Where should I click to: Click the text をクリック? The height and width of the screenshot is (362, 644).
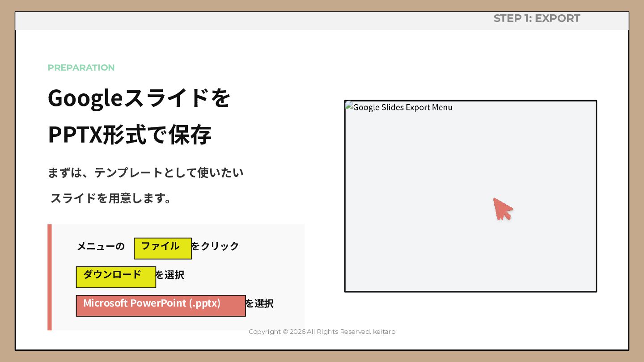[215, 246]
